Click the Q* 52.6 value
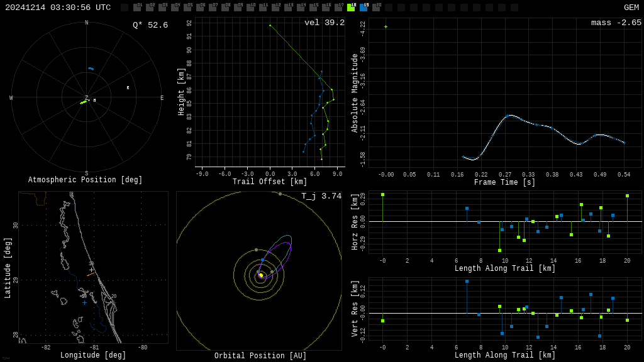The width and height of the screenshot is (644, 362). (x=150, y=25)
